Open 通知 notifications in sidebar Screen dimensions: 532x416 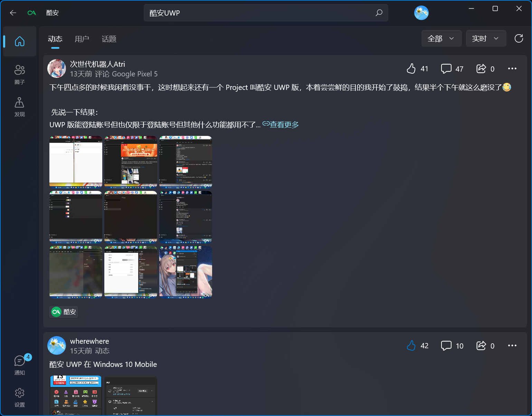[x=20, y=365]
